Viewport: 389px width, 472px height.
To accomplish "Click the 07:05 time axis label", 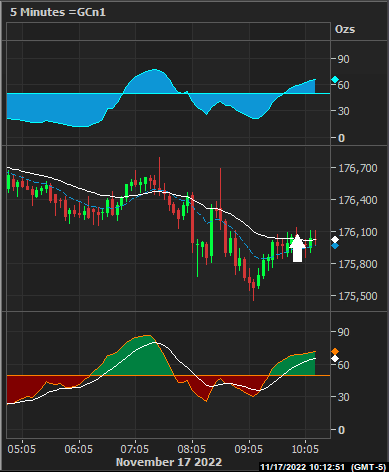I will click(x=135, y=449).
